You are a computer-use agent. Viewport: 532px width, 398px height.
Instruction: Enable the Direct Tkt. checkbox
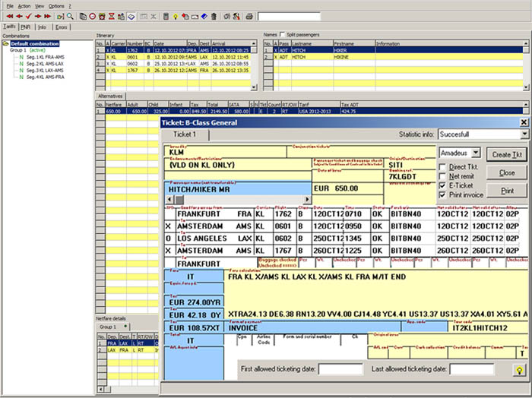[x=443, y=166]
